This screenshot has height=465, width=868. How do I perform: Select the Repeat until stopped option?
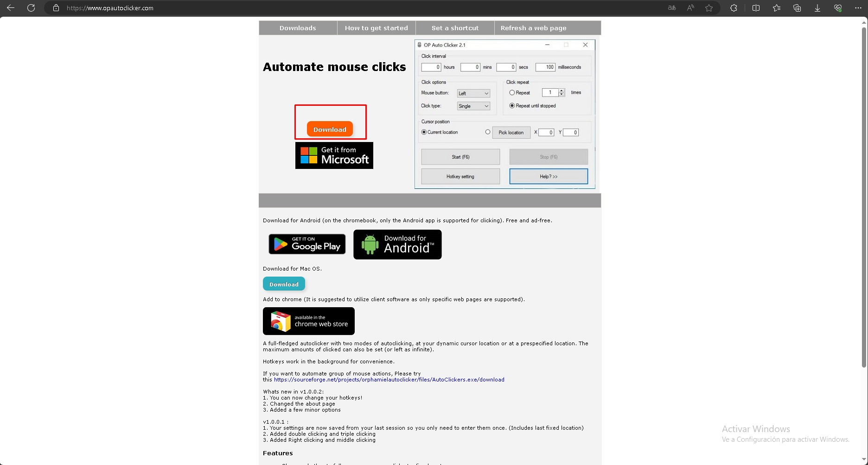(512, 106)
